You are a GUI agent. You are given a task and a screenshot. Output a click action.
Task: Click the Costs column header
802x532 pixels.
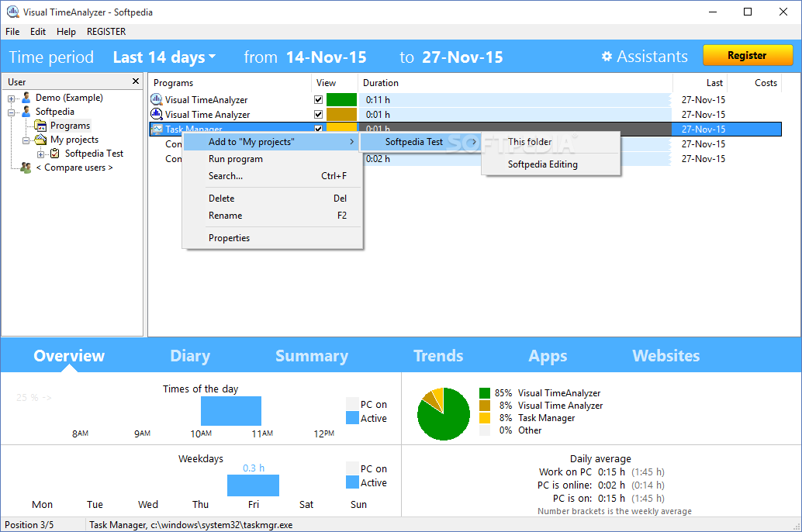(755, 83)
